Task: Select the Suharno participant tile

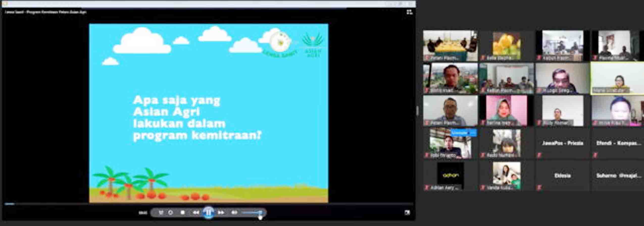Action: click(x=618, y=176)
